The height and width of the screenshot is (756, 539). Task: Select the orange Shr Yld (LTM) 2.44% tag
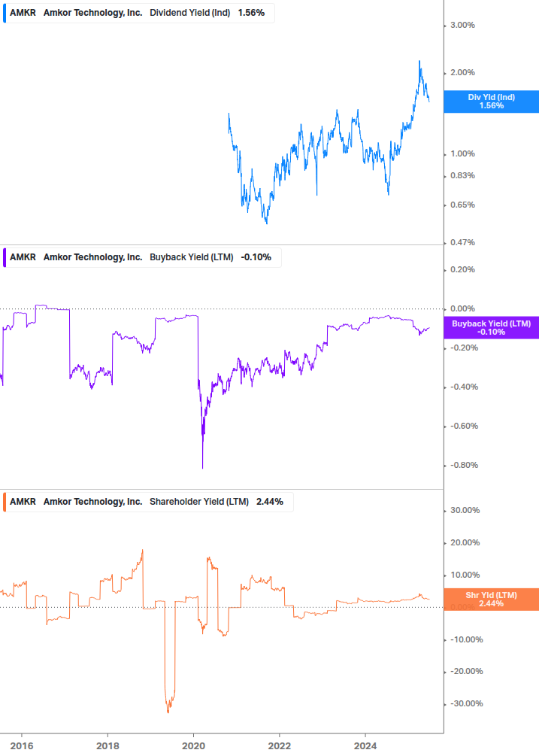492,600
